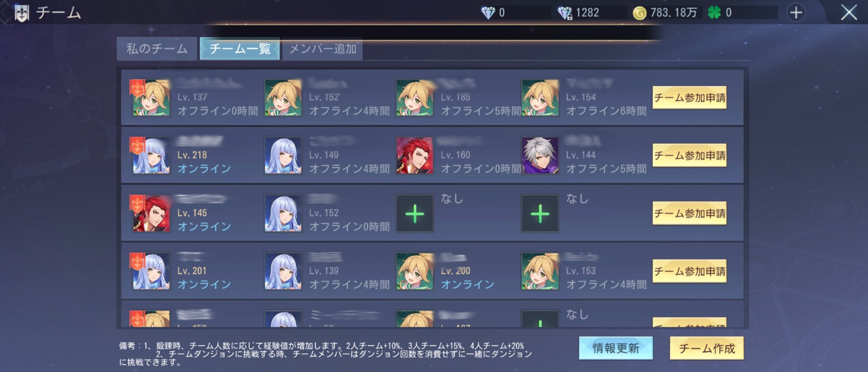Click the bound diamond icon showing 1282
Image resolution: width=868 pixels, height=372 pixels.
[x=565, y=13]
